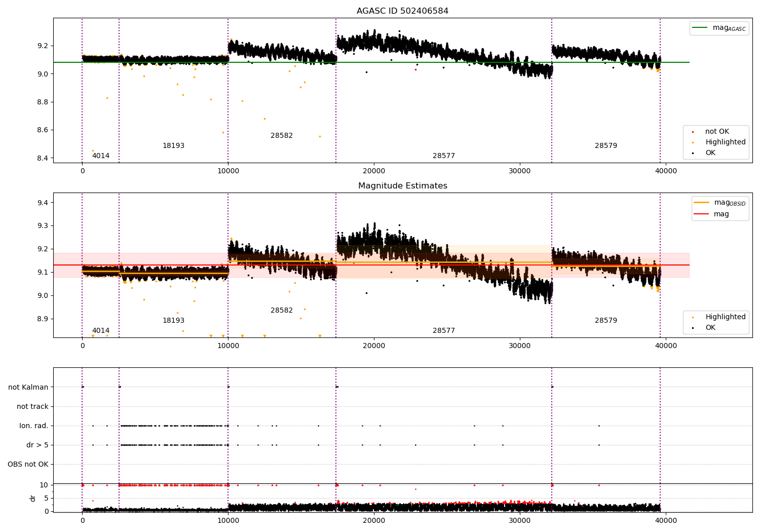Click OBSID label 28582 in Magnitude Estimates plot

tap(282, 310)
